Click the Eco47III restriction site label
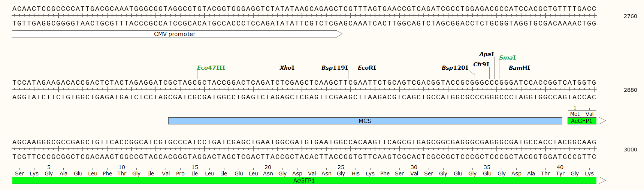The image size is (644, 190). (x=211, y=68)
